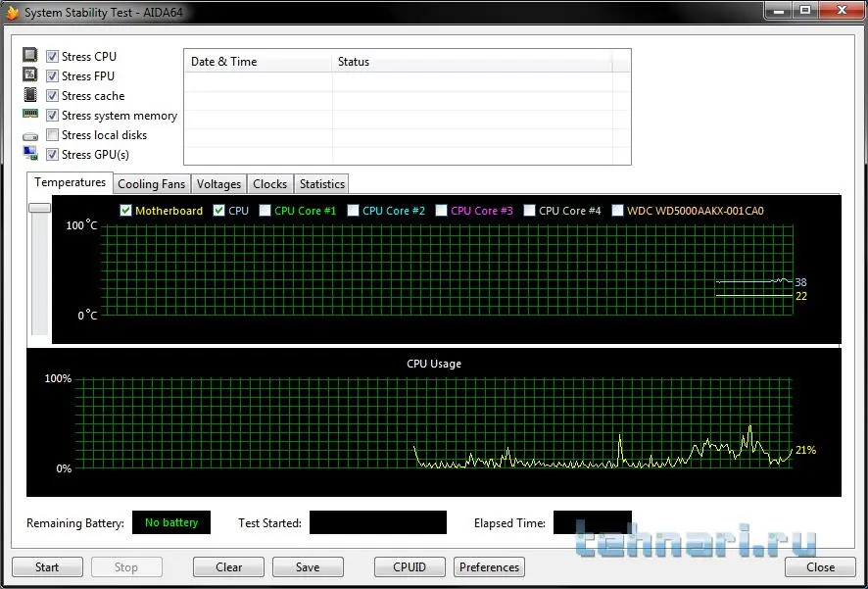Show CPU Core #1 temperature
The width and height of the screenshot is (868, 589).
pos(265,211)
